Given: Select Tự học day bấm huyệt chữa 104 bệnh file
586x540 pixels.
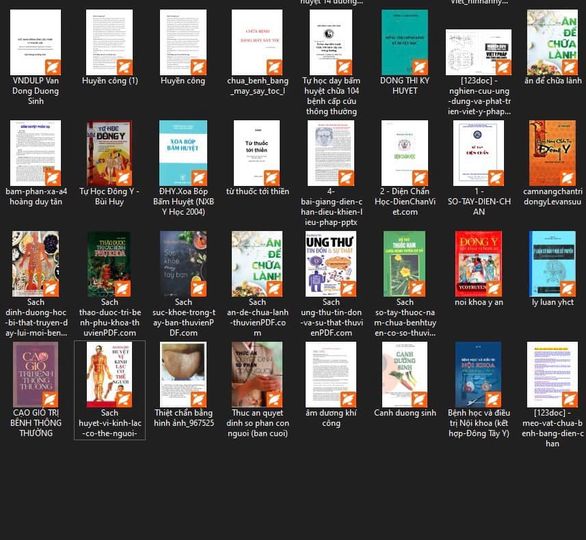Looking at the screenshot, I should [331, 42].
